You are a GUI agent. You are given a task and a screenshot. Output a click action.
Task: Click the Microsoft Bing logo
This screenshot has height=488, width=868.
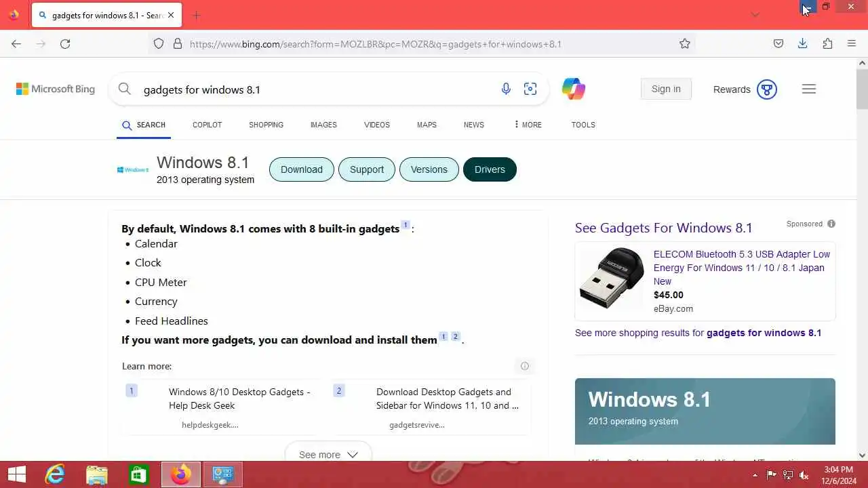pos(56,89)
